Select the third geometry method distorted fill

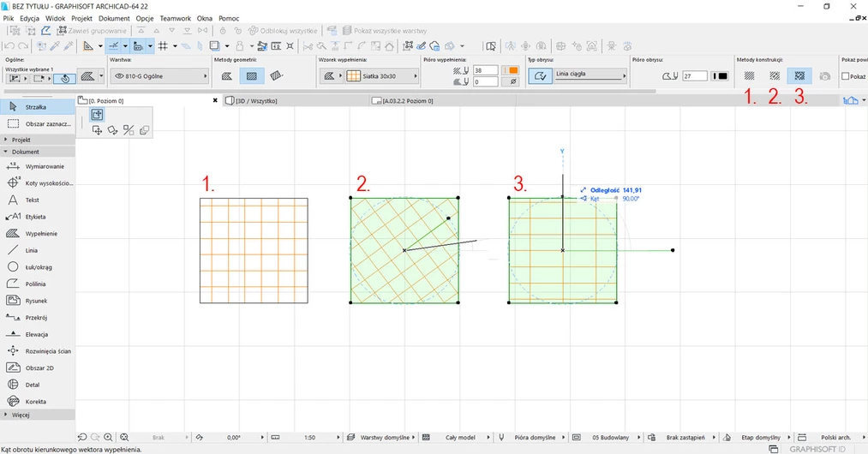click(276, 76)
